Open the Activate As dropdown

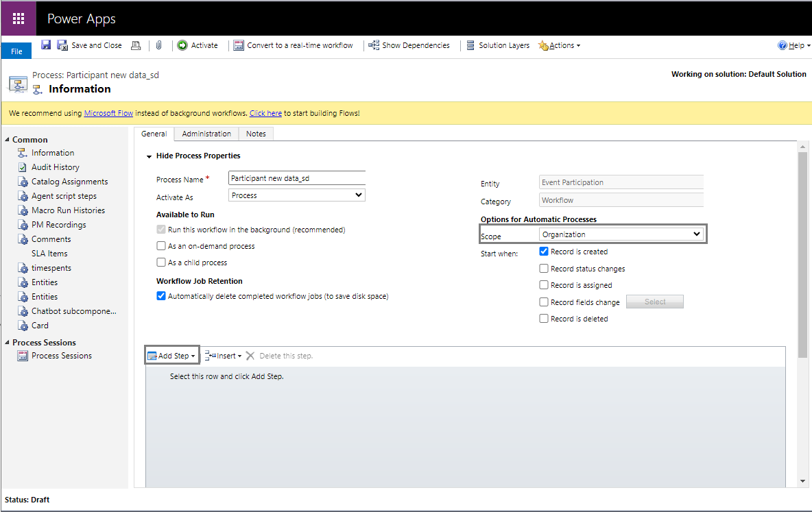pos(297,195)
